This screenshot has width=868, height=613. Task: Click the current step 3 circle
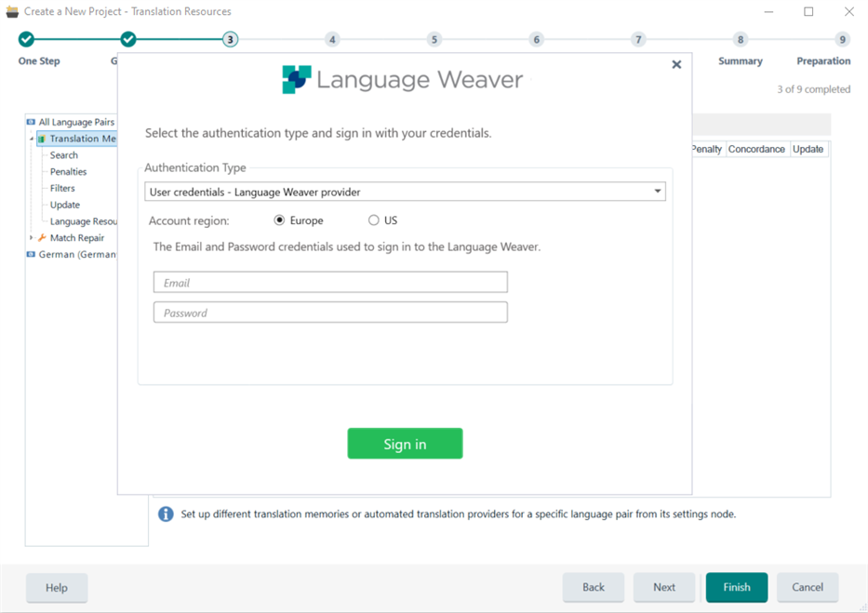[x=231, y=39]
